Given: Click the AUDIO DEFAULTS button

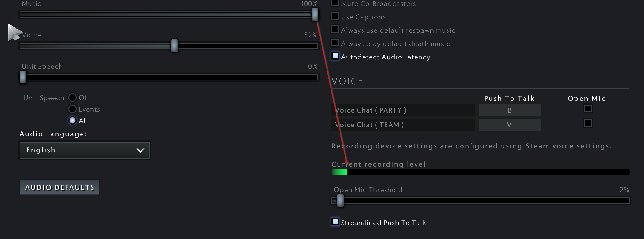Looking at the screenshot, I should click(59, 187).
